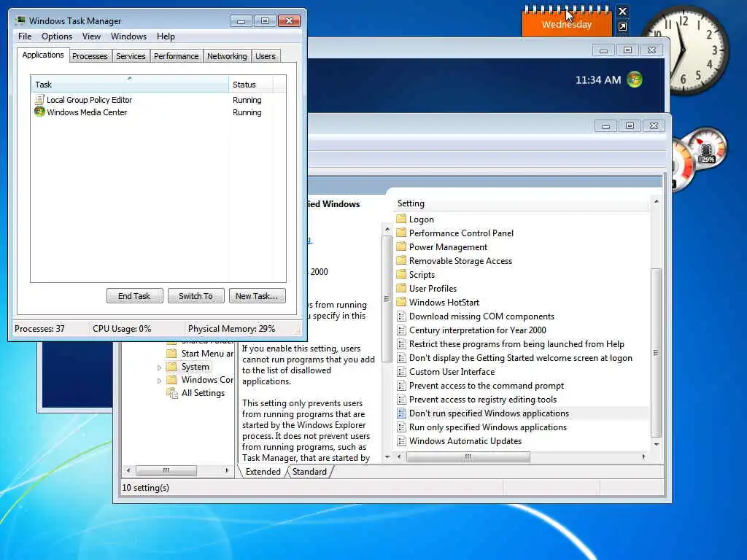The width and height of the screenshot is (747, 560).
Task: Click the Run only specified Windows applications icon
Action: 402,427
